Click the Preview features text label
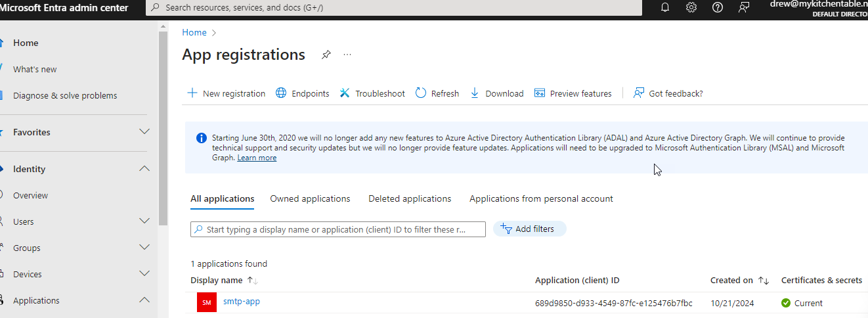Viewport: 868px width, 318px height. pyautogui.click(x=581, y=93)
